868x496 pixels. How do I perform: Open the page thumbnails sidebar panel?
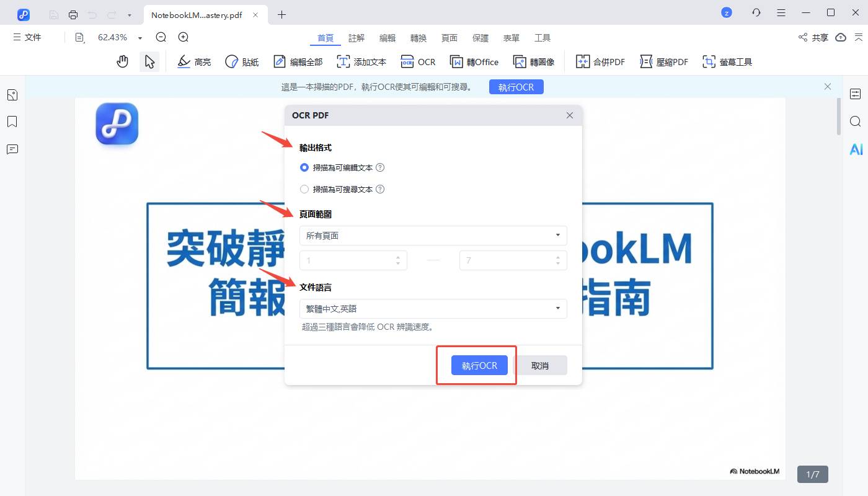pyautogui.click(x=12, y=94)
